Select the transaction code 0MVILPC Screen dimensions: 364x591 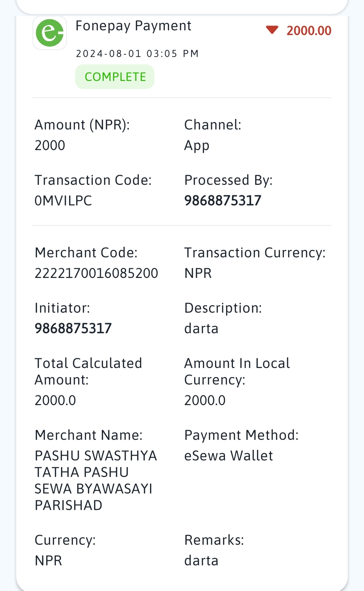(x=63, y=201)
